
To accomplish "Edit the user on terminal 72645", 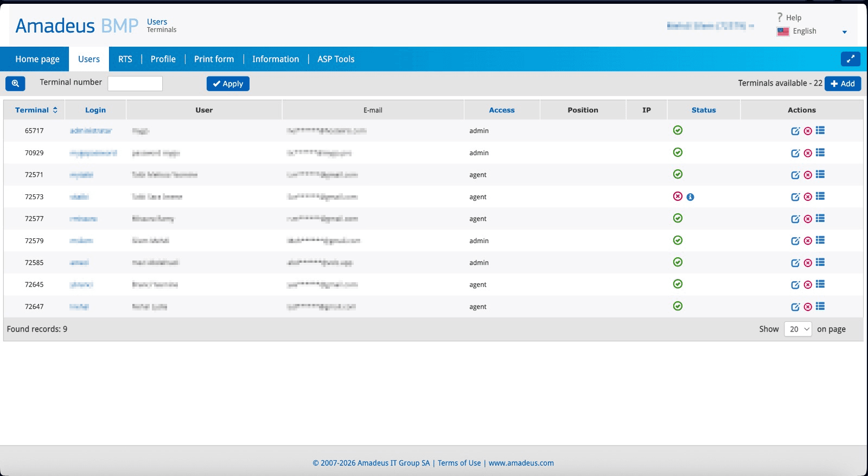I will [795, 285].
